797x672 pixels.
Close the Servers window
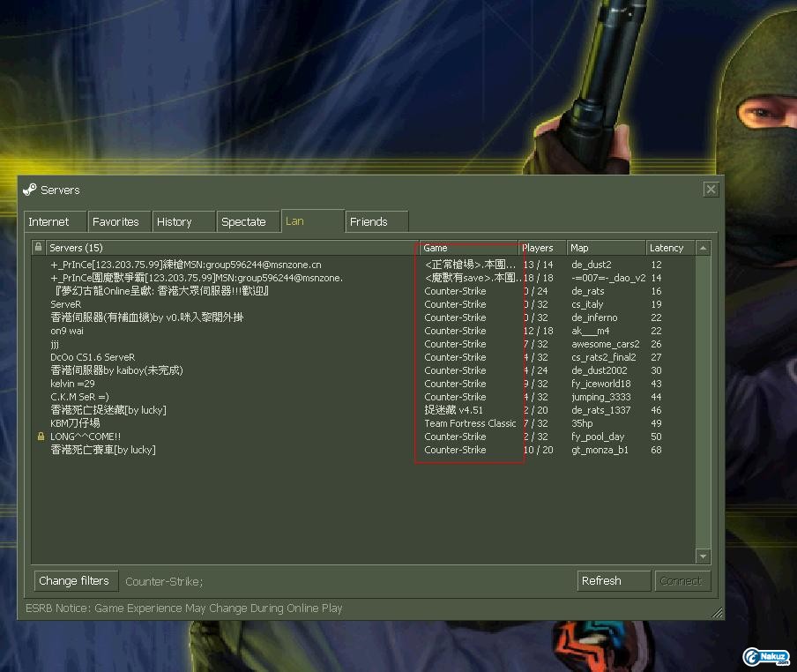[x=711, y=190]
